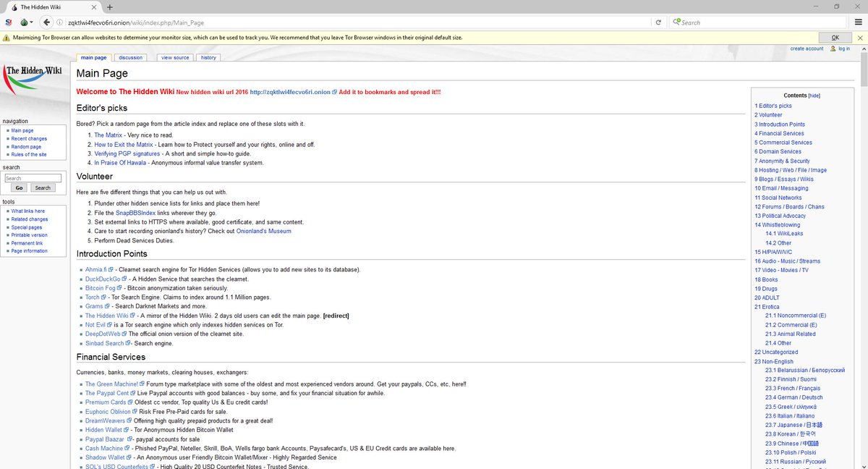Hide the Contents box via hide link
Image resolution: width=868 pixels, height=469 pixels.
point(814,96)
